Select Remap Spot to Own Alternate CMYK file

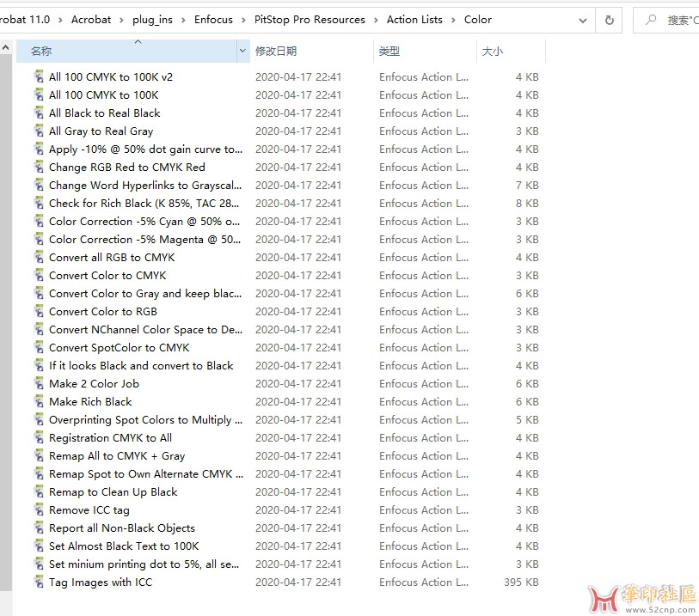146,473
